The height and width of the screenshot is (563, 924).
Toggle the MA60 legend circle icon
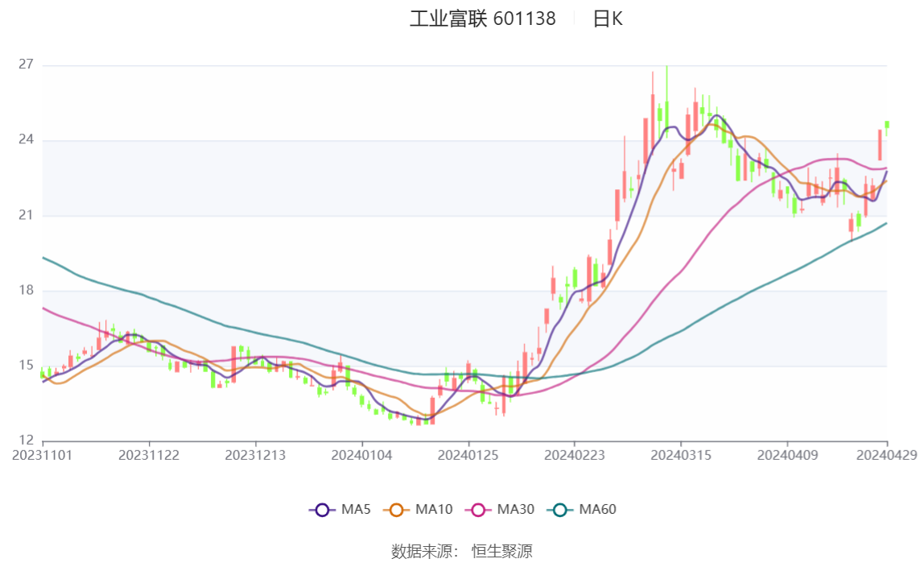[x=560, y=510]
